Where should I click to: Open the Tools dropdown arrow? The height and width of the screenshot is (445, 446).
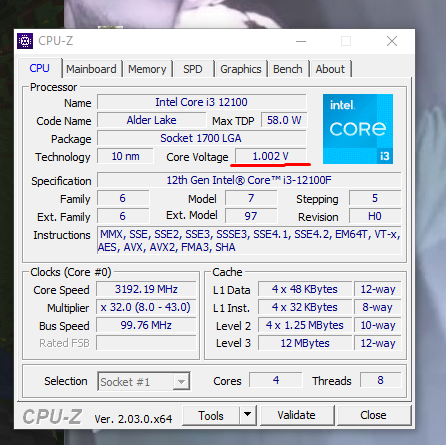(x=247, y=415)
